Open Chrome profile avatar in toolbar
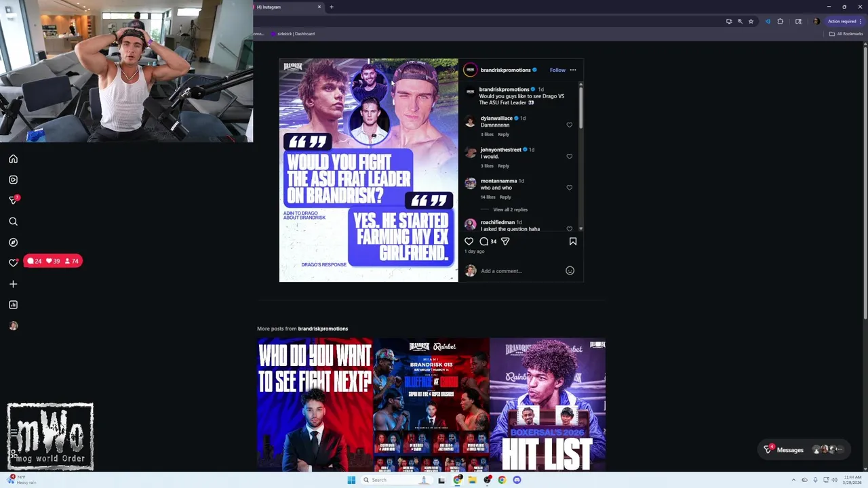Image resolution: width=868 pixels, height=488 pixels. coord(816,21)
